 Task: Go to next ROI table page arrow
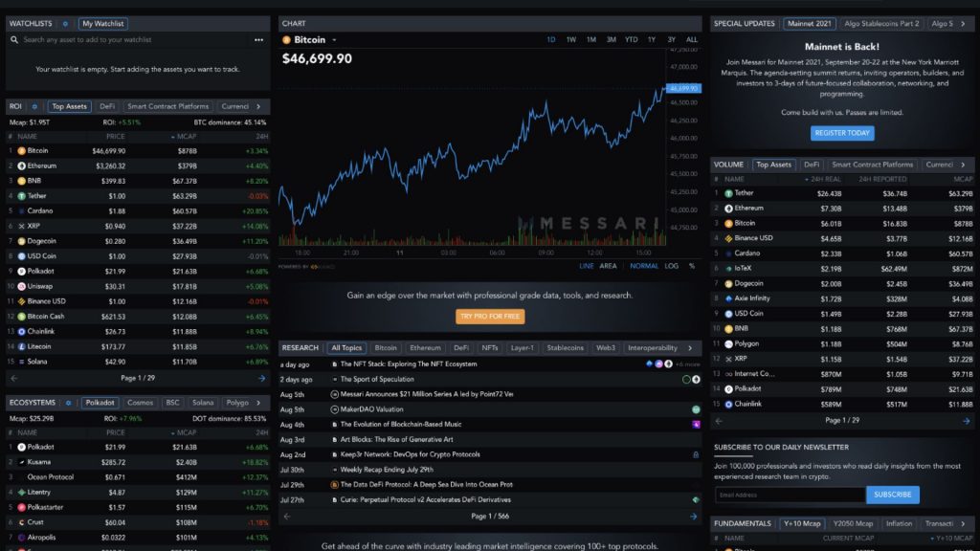coord(261,379)
